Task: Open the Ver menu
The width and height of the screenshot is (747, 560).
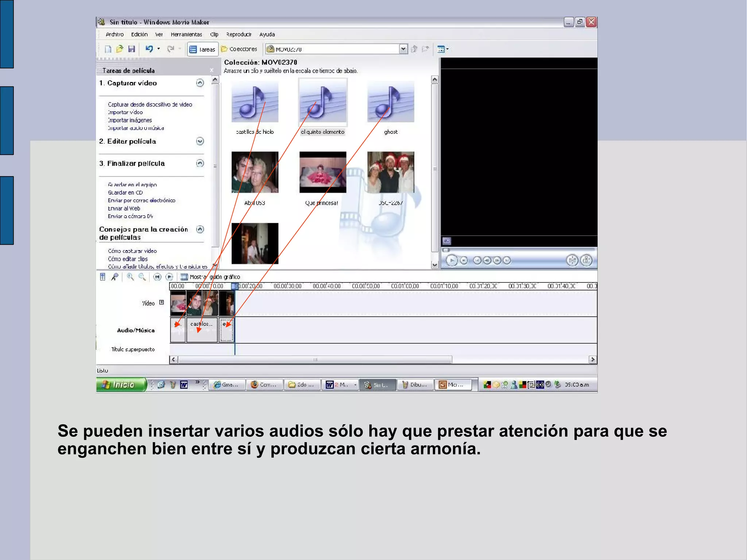Action: 159,34
